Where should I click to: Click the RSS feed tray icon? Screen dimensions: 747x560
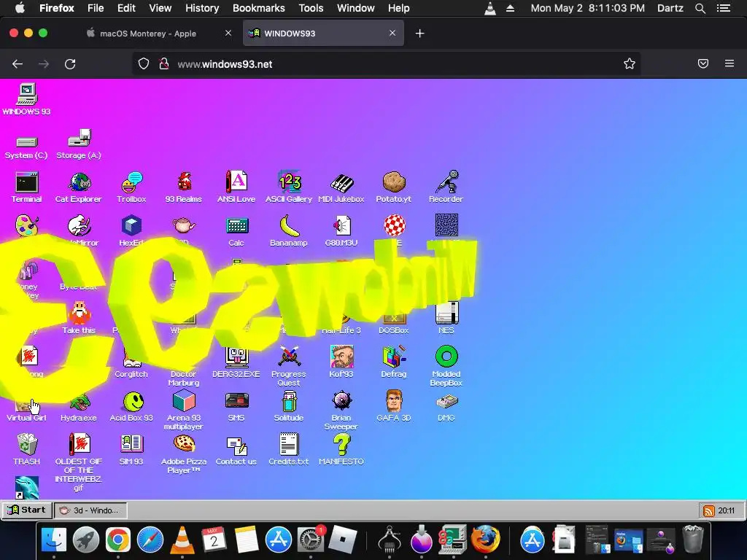pos(709,510)
